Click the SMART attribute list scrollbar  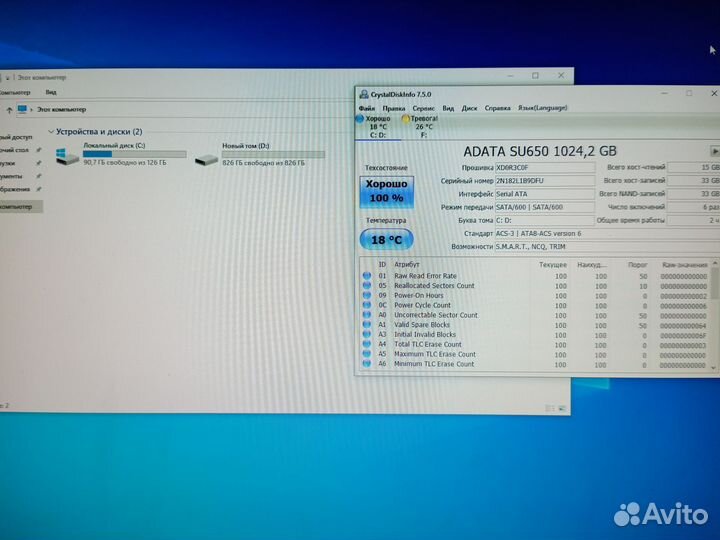[714, 283]
